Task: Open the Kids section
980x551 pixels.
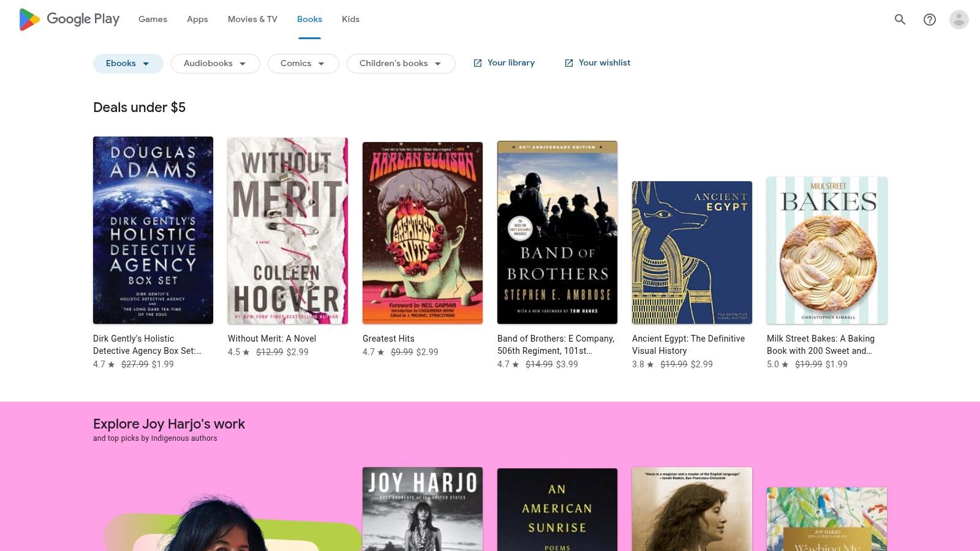Action: click(350, 19)
